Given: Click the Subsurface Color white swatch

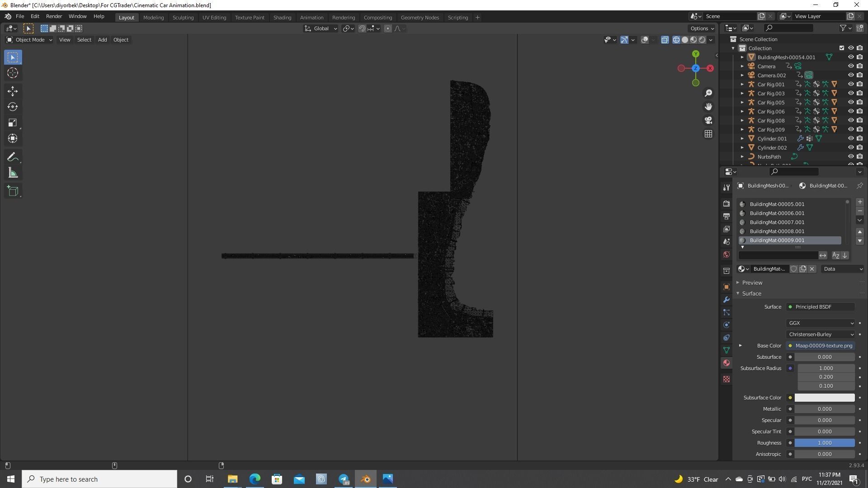Looking at the screenshot, I should (824, 398).
